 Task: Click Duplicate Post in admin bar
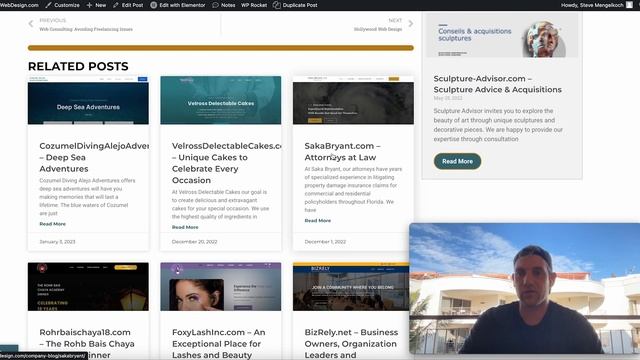click(x=300, y=5)
